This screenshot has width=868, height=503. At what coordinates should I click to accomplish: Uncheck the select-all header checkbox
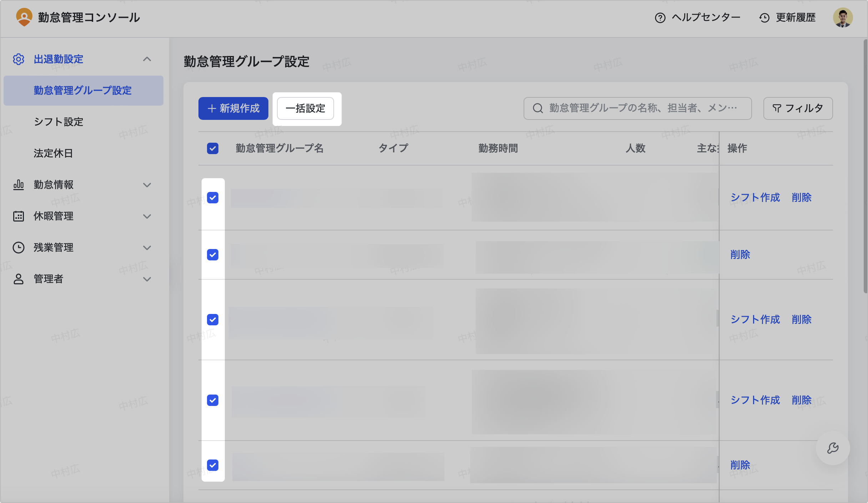pyautogui.click(x=213, y=148)
